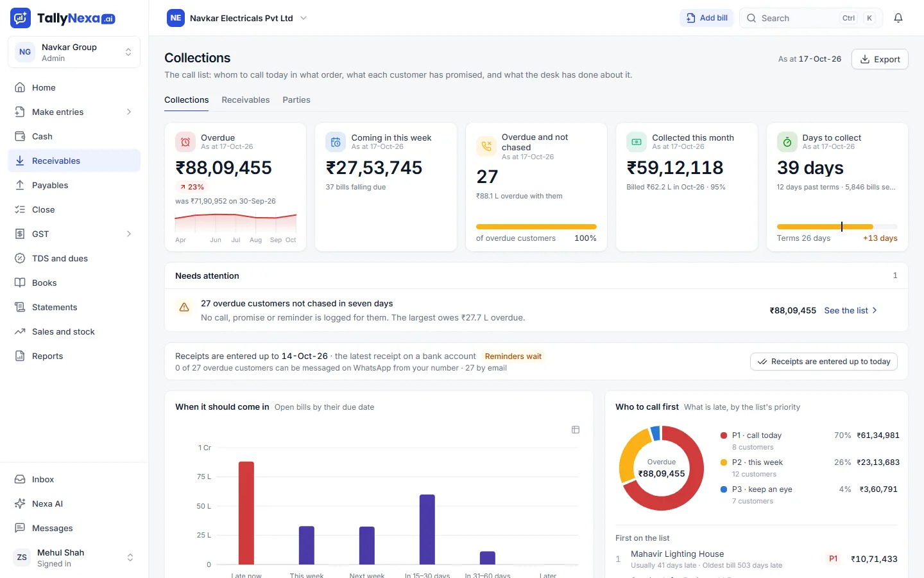Expand the Navkar Group workspace switcher
The height and width of the screenshot is (578, 924).
tap(74, 52)
